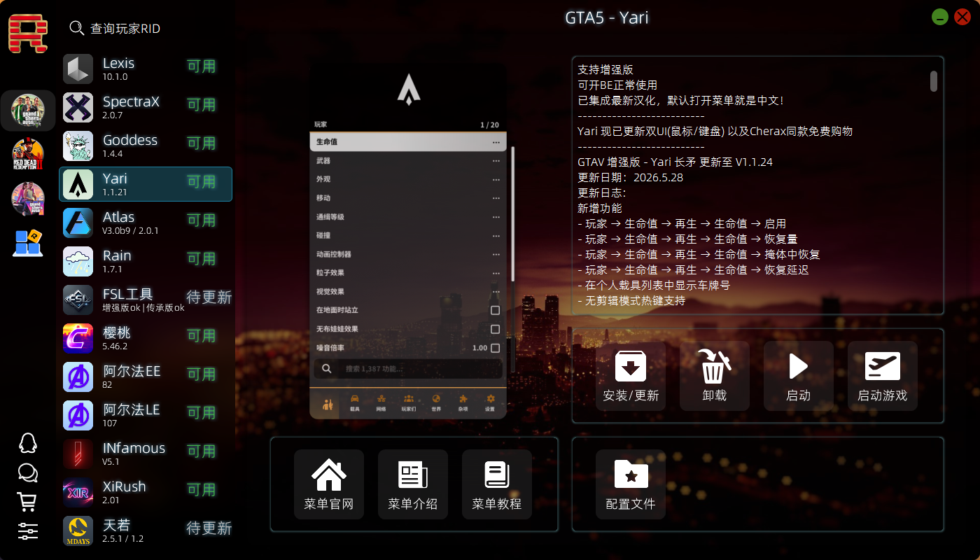980x560 pixels.
Task: Click the magnifier icon beside 查询玩家RID
Action: point(77,28)
